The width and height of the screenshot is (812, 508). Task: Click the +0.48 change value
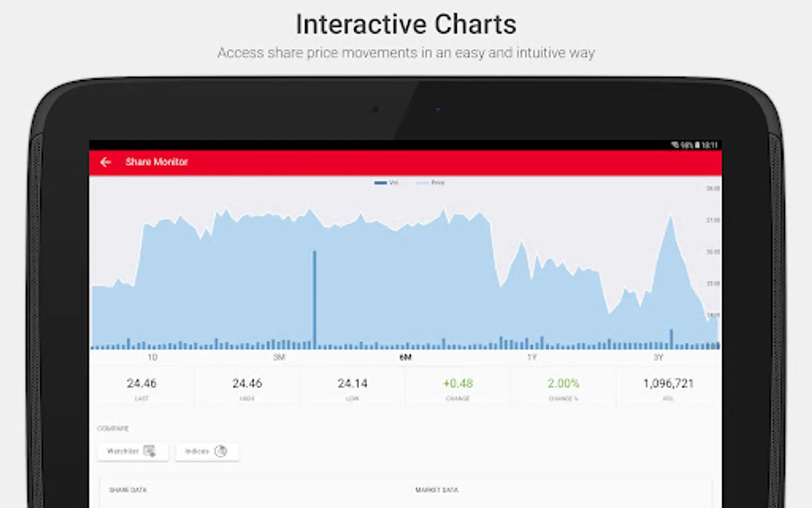pyautogui.click(x=458, y=383)
